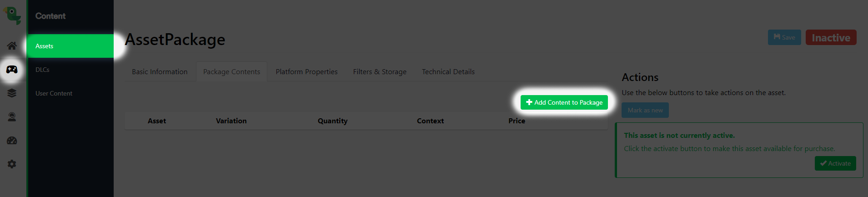Click Mark as new button

(x=645, y=110)
